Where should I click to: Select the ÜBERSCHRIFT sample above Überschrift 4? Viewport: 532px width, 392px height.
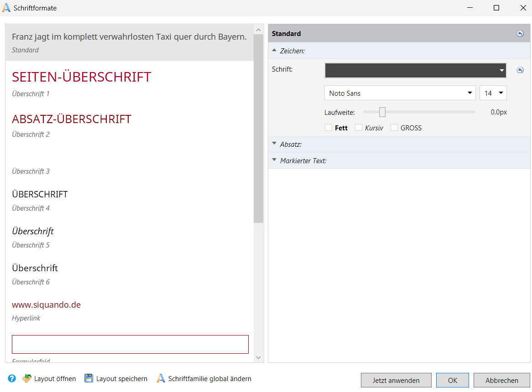pos(40,194)
